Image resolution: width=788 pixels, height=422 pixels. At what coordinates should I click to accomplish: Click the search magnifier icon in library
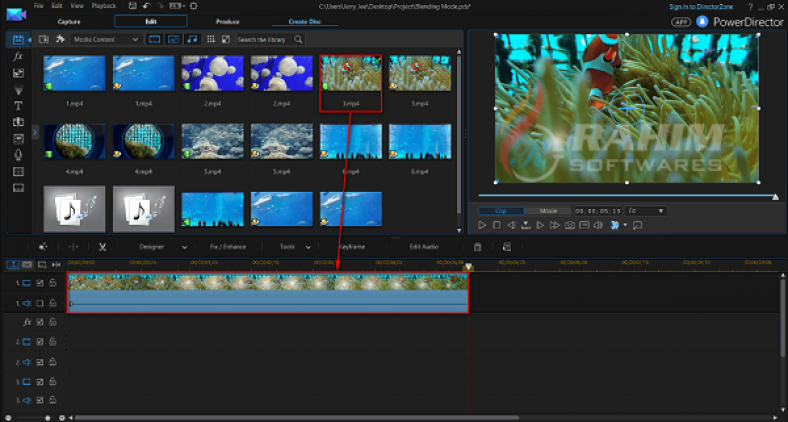(299, 40)
